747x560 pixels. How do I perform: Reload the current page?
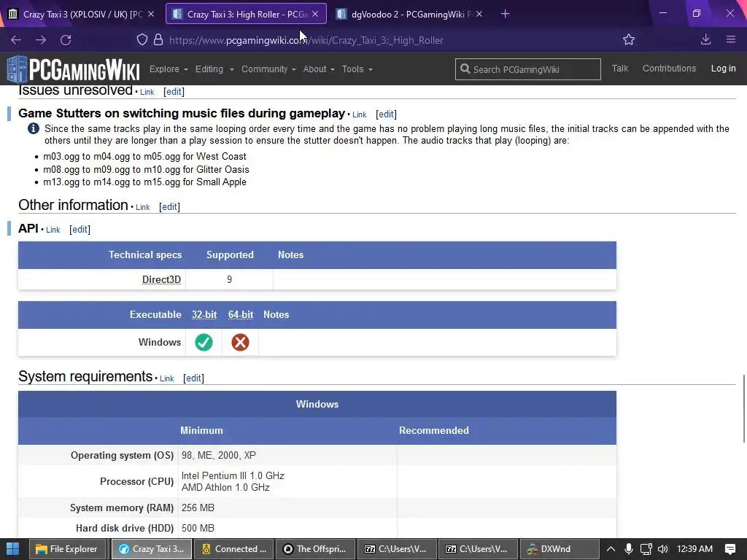[x=66, y=40]
